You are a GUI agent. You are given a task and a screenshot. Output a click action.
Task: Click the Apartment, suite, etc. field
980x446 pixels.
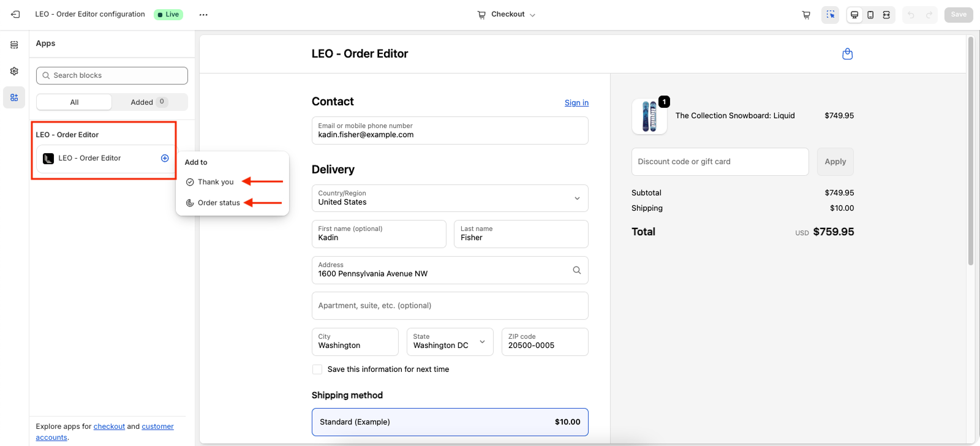pyautogui.click(x=450, y=306)
